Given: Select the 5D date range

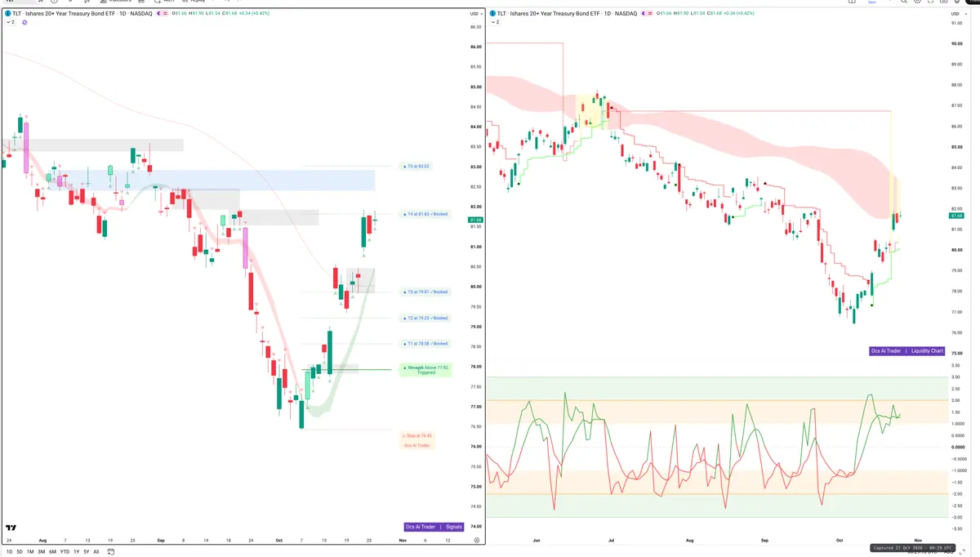Looking at the screenshot, I should coord(18,552).
